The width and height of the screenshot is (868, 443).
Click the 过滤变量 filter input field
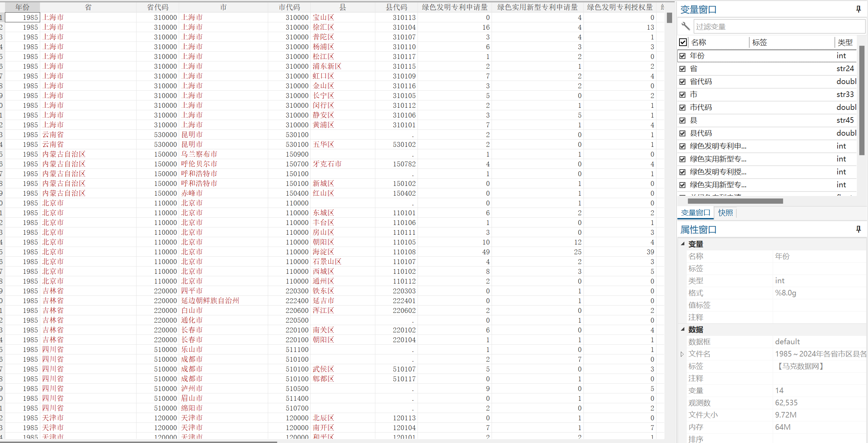coord(779,27)
